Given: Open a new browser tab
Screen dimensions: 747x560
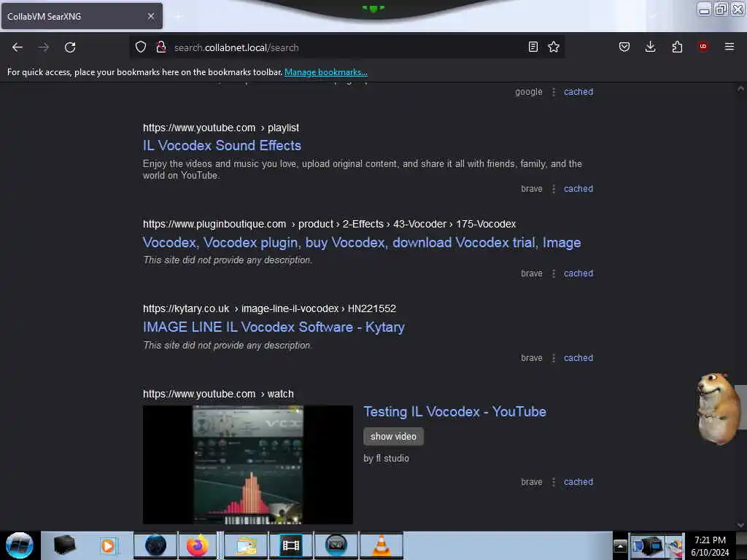Looking at the screenshot, I should tap(179, 17).
